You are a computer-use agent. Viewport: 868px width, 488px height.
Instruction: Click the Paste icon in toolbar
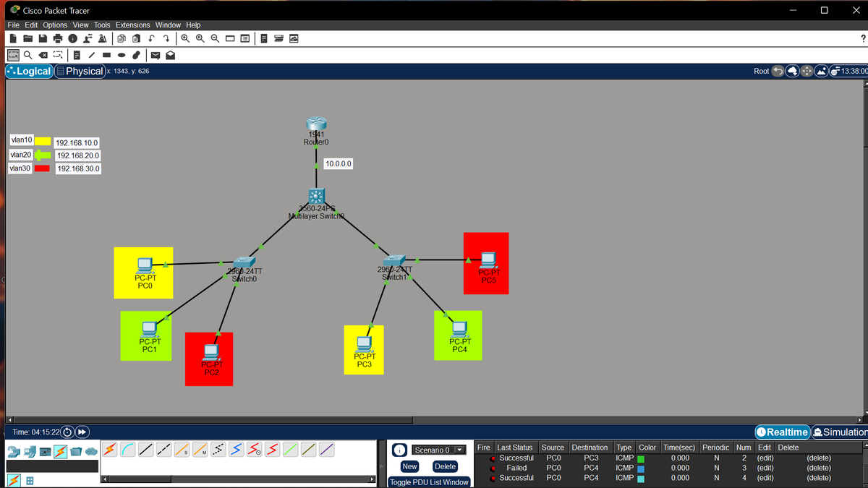click(x=137, y=38)
